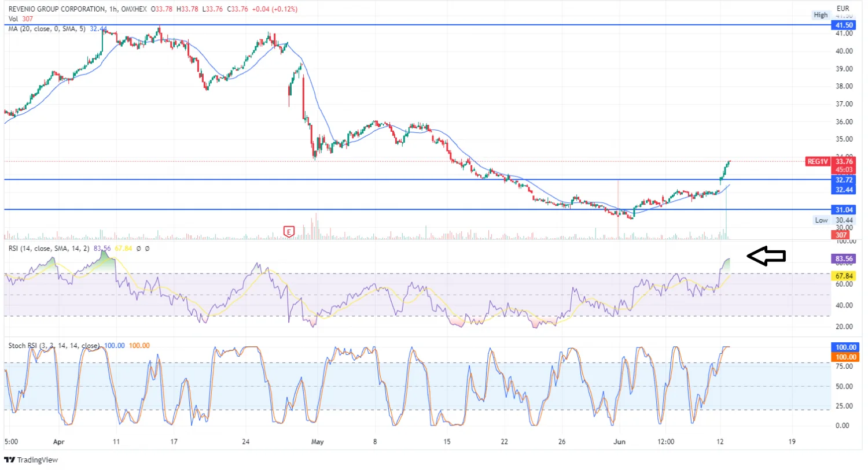Click the 31.04 horizontal line price label
The width and height of the screenshot is (868, 470).
(x=844, y=210)
